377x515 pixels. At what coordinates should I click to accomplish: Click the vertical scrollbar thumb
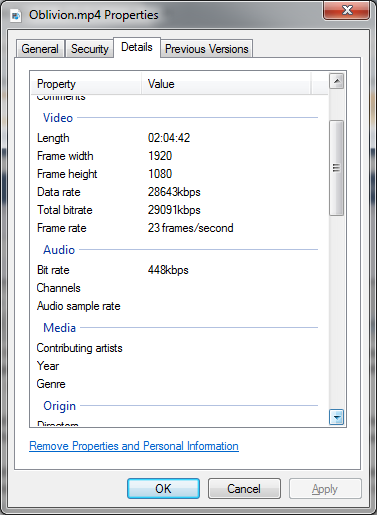tap(337, 168)
